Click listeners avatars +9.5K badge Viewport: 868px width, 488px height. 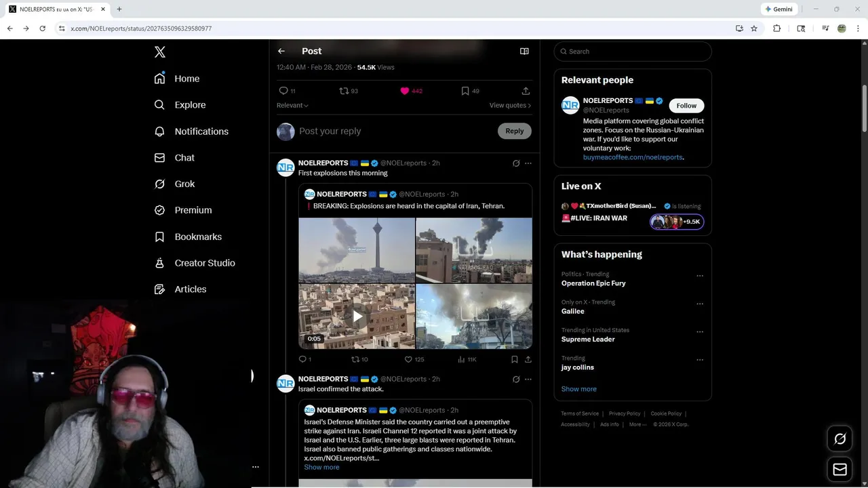pos(677,222)
